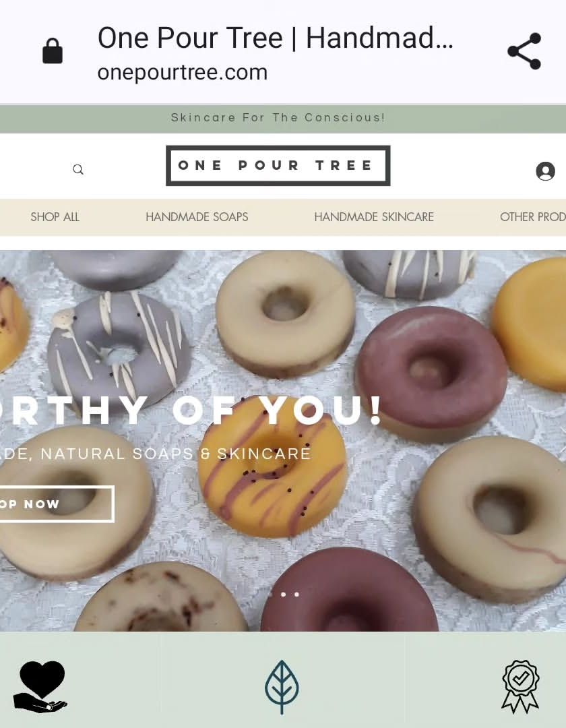Open the HANDMADE SOAPS menu item

197,217
